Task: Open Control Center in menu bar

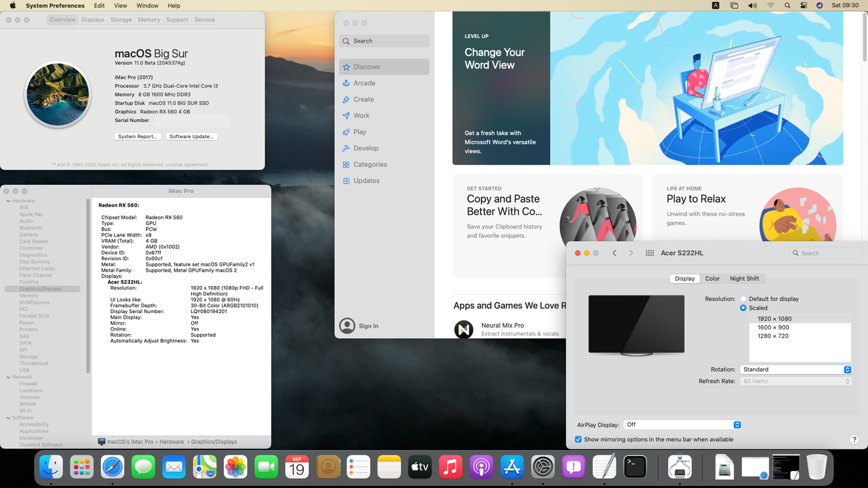Action: [803, 5]
